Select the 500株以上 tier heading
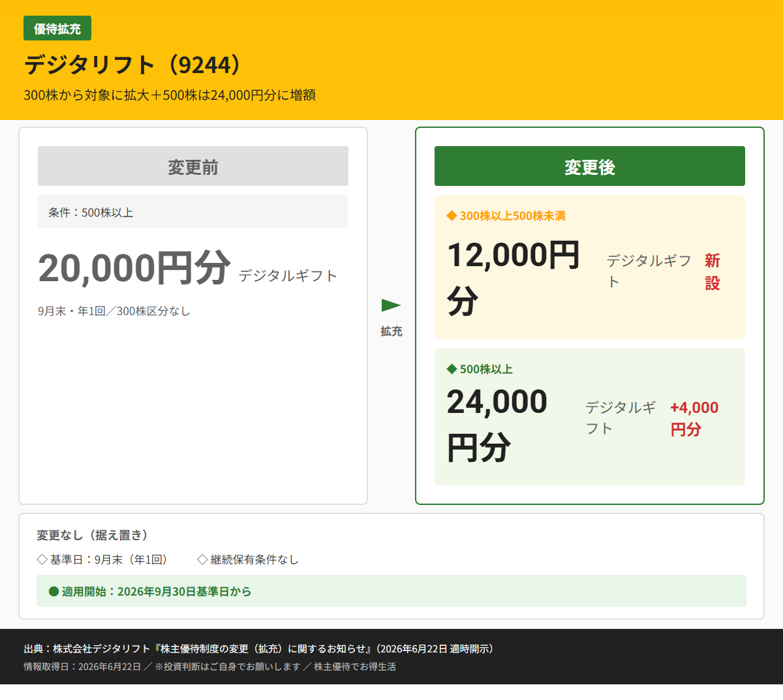Viewport: 783px width, 700px height. click(486, 369)
